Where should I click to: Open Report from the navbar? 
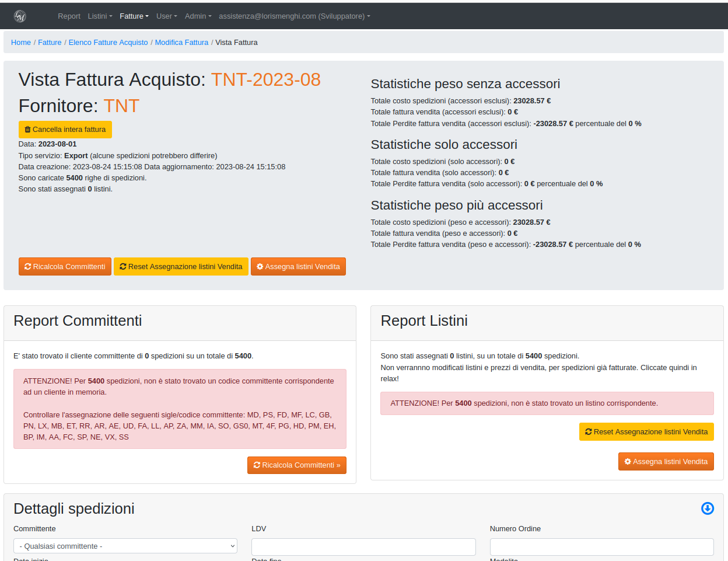[69, 16]
